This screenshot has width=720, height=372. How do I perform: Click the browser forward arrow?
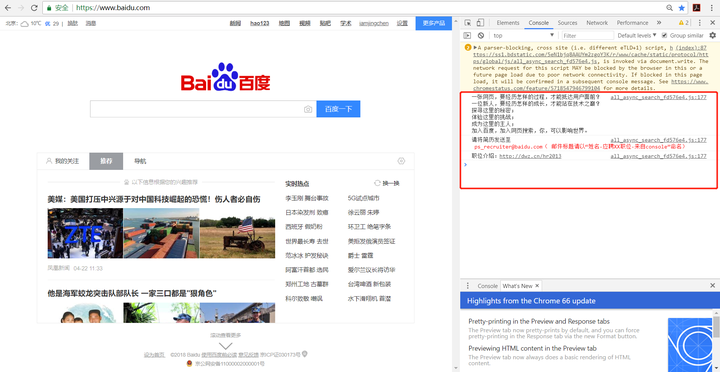20,8
